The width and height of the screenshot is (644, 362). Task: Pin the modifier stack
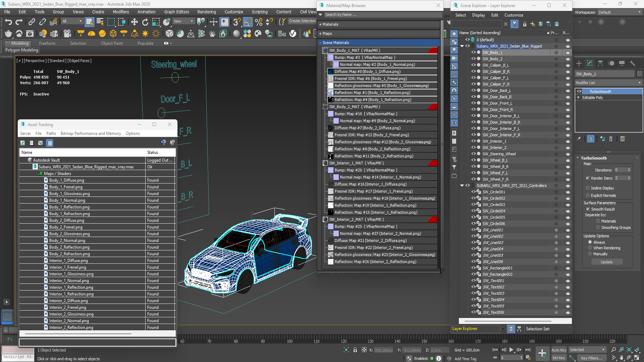[579, 139]
